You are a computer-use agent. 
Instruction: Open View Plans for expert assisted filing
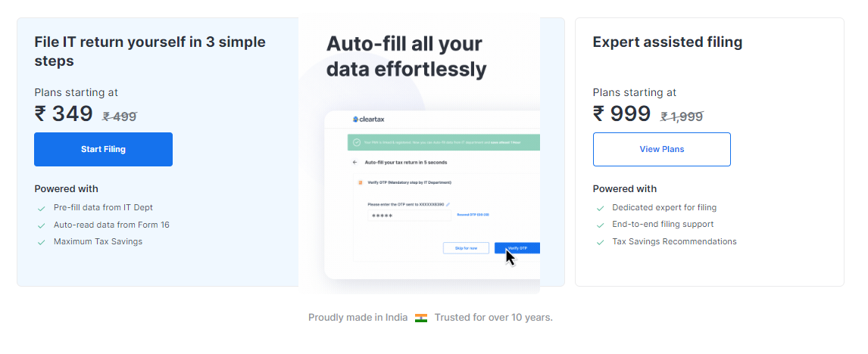point(661,149)
